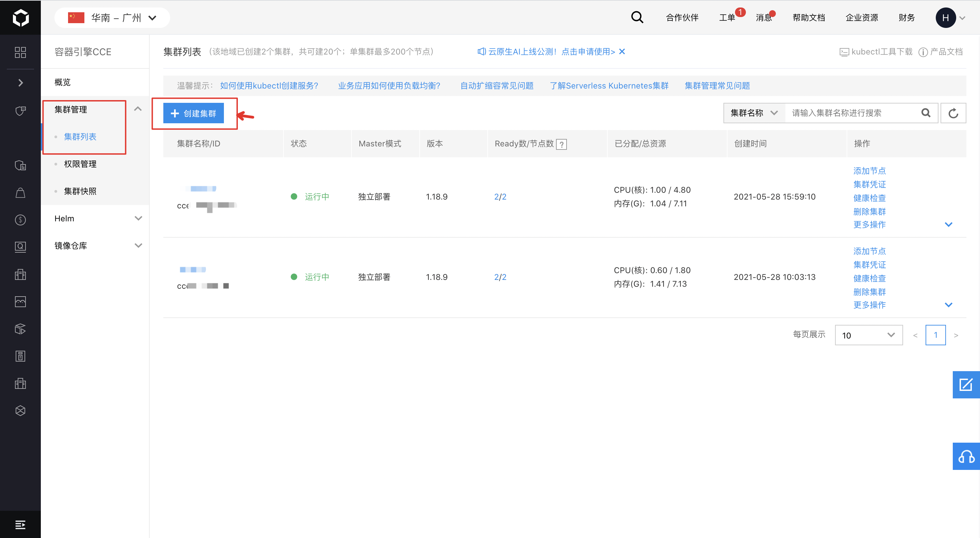
Task: Open 消息 notifications
Action: (x=763, y=17)
